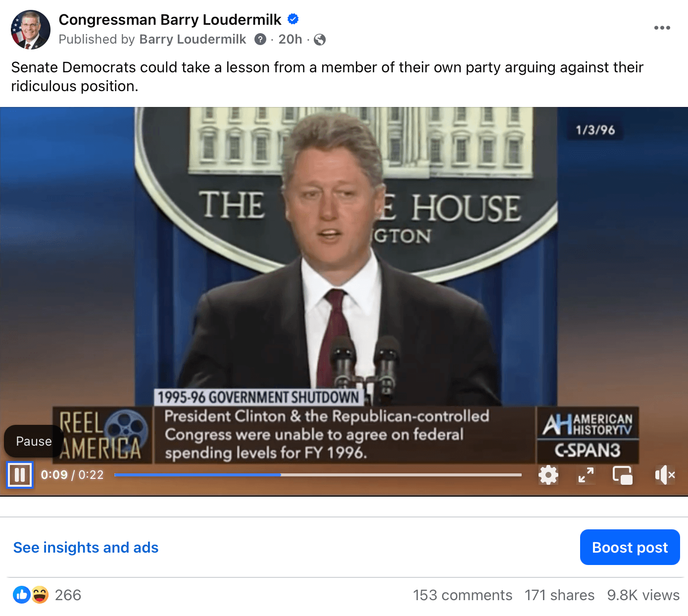Screen dimensions: 688x616
Task: View the 171 shares
Action: pos(559,595)
